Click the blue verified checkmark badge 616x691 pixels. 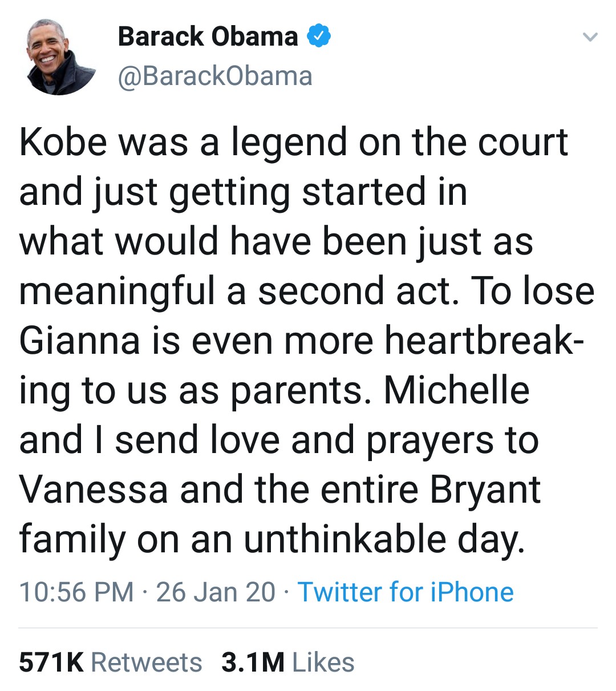pyautogui.click(x=319, y=37)
